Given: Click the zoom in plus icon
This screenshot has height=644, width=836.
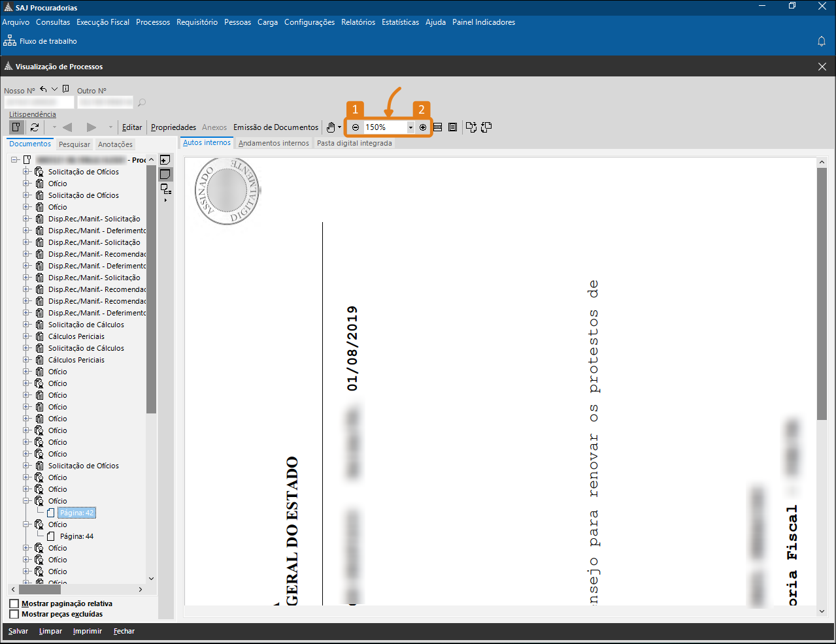Looking at the screenshot, I should pyautogui.click(x=423, y=127).
